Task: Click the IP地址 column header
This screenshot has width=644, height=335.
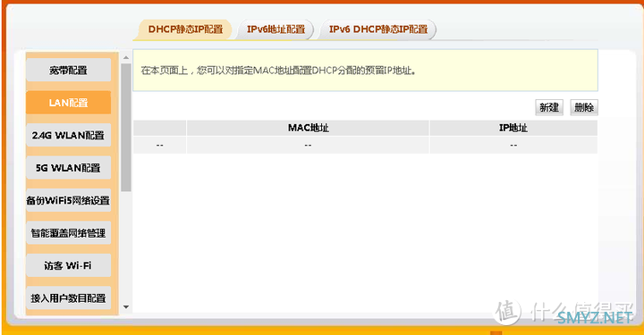Action: coord(513,128)
